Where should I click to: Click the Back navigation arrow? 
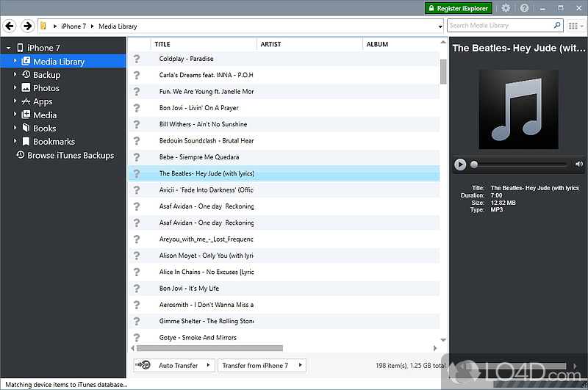(10, 26)
